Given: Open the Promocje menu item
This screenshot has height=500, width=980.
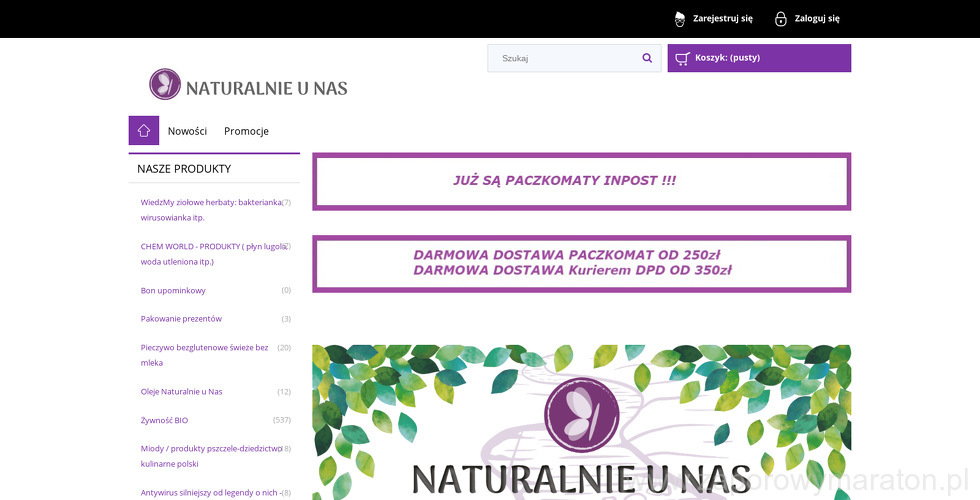Looking at the screenshot, I should pos(246,131).
